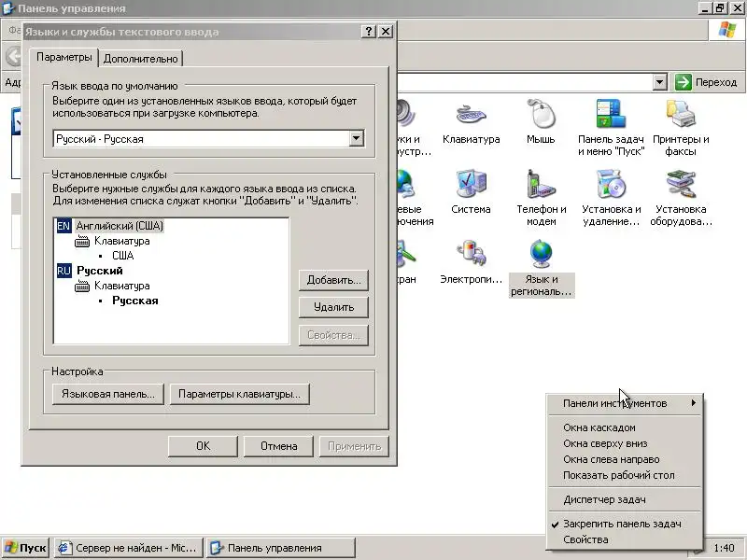747x560 pixels.
Task: Toggle Закрепить панель задач option
Action: pos(625,524)
